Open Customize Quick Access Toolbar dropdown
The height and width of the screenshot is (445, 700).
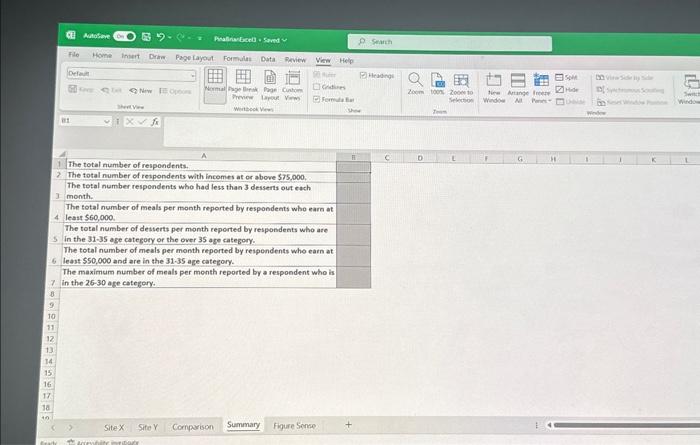tap(200, 38)
